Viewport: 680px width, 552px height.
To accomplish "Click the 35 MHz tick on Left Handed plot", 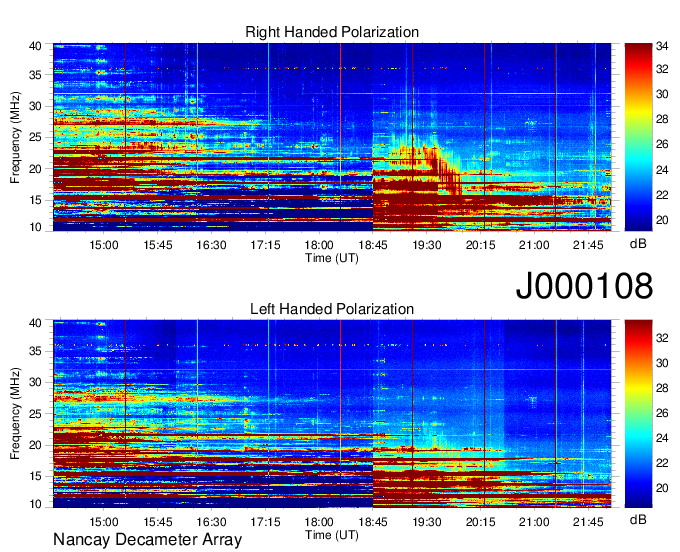I will (35, 351).
